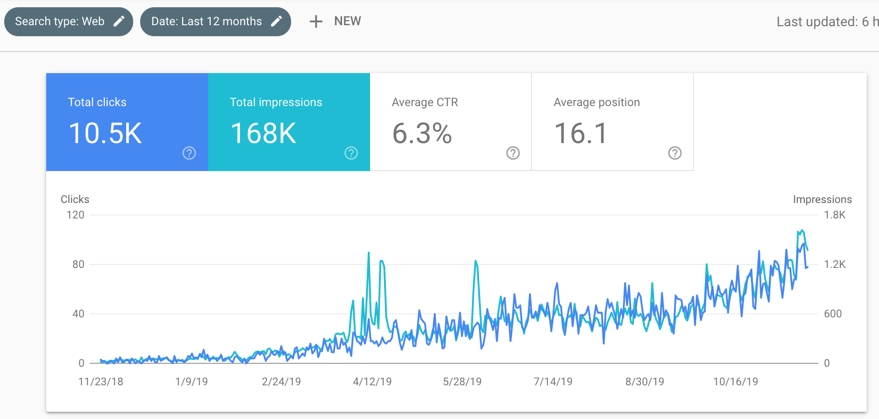Viewport: 879px width, 419px height.
Task: Click the Last updated status text
Action: point(826,21)
